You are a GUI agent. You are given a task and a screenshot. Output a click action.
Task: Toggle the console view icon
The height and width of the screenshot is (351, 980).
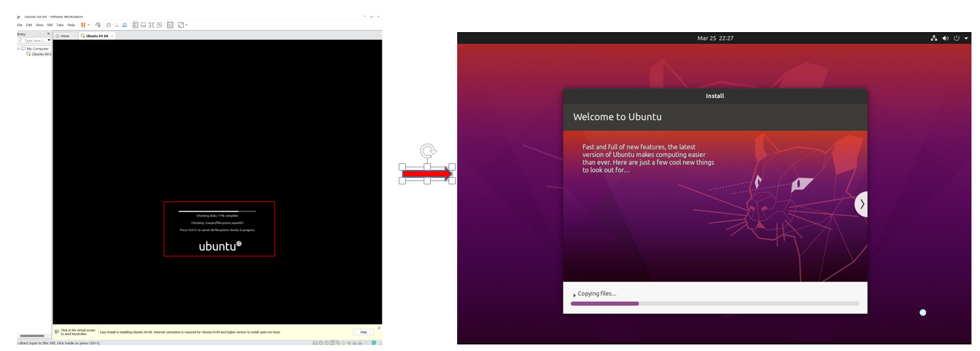[x=170, y=25]
